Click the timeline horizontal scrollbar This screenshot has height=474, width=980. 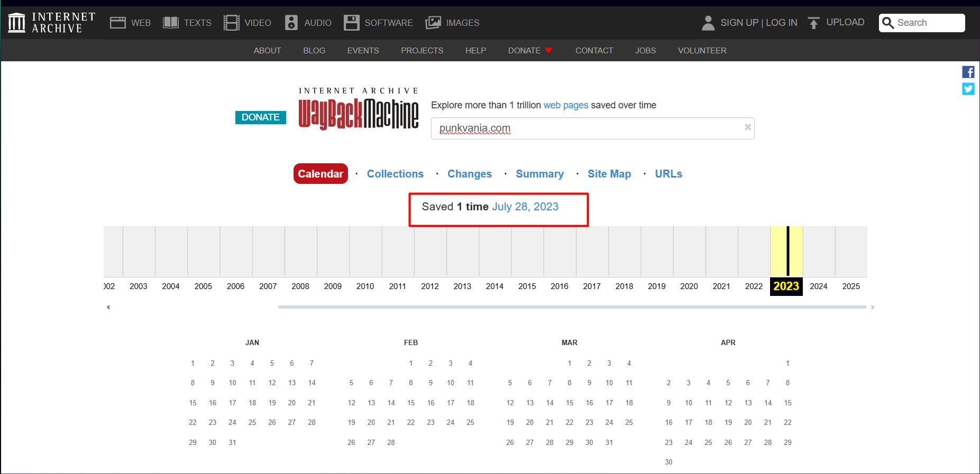tap(572, 307)
